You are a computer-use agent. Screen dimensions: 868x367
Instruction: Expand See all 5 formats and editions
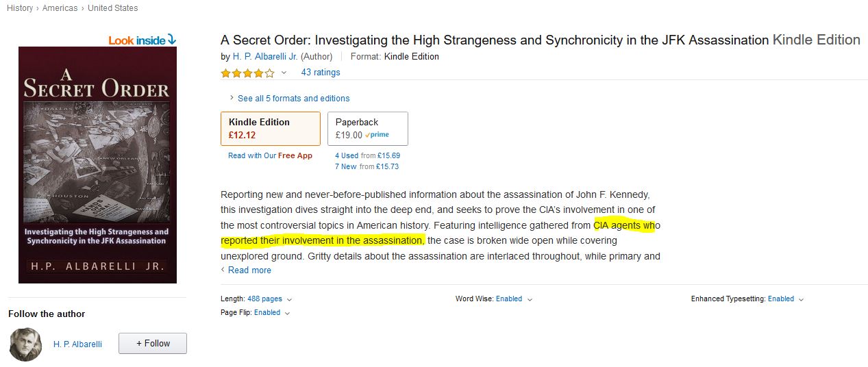(x=293, y=98)
